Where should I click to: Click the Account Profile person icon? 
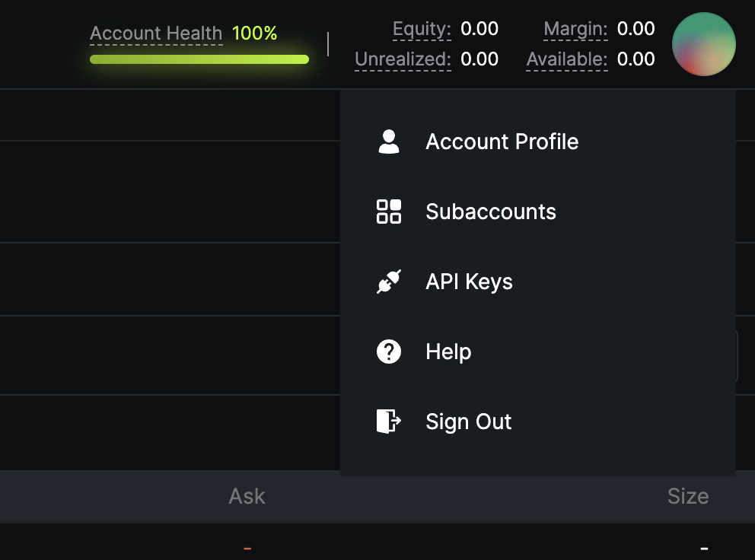(x=389, y=142)
